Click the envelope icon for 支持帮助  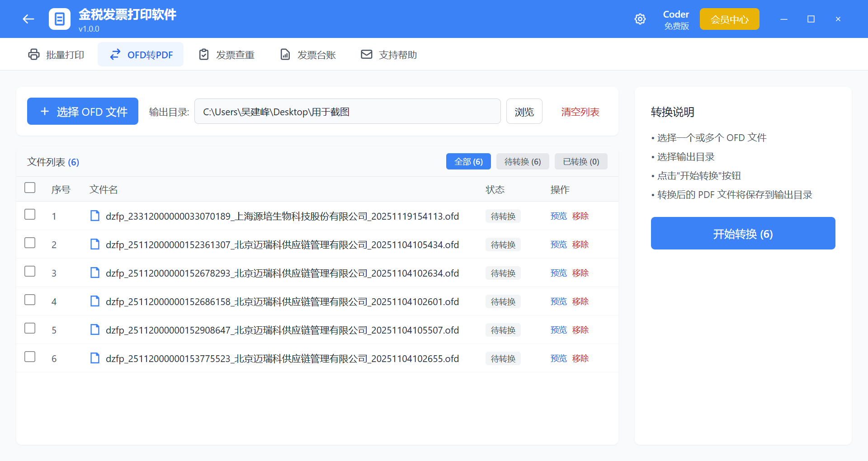(x=367, y=55)
